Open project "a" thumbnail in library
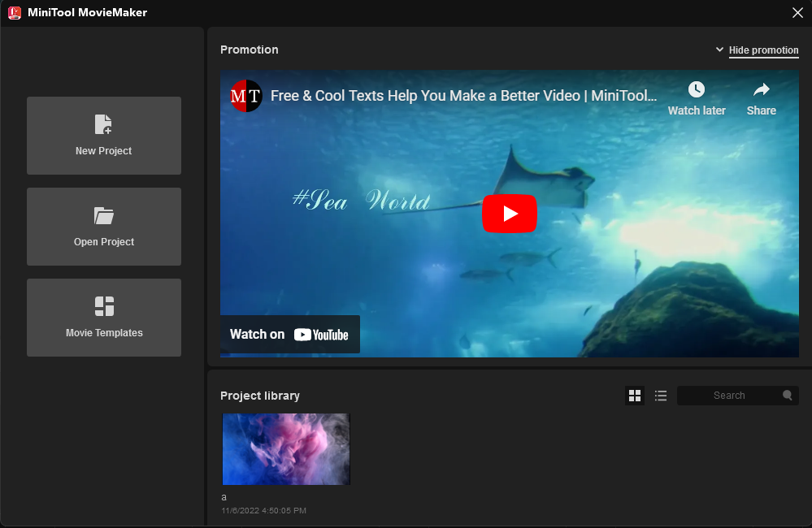 click(x=286, y=449)
